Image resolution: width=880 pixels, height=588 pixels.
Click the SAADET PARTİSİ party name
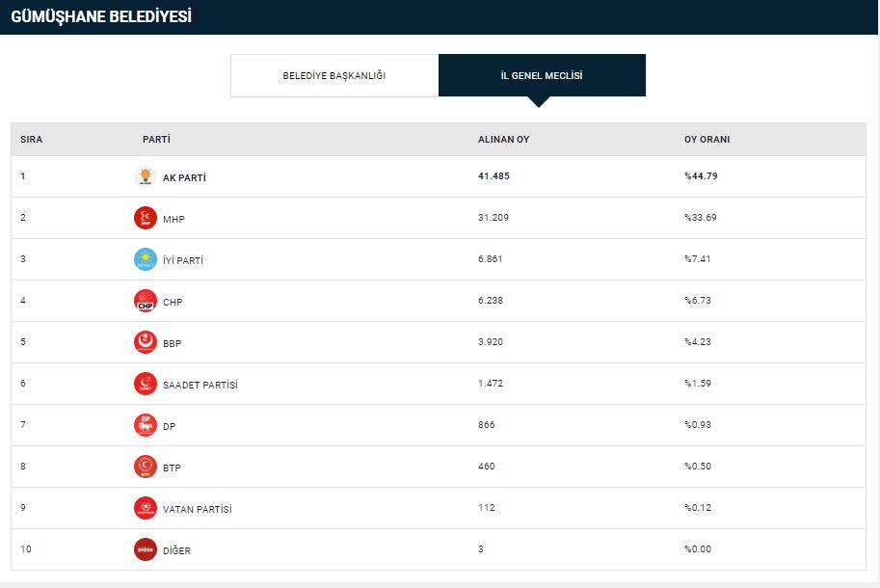tap(200, 386)
